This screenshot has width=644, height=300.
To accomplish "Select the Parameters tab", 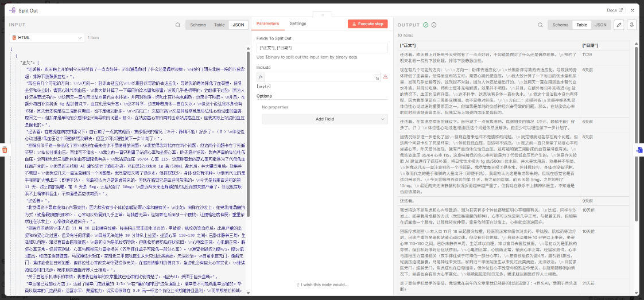I will tap(267, 24).
